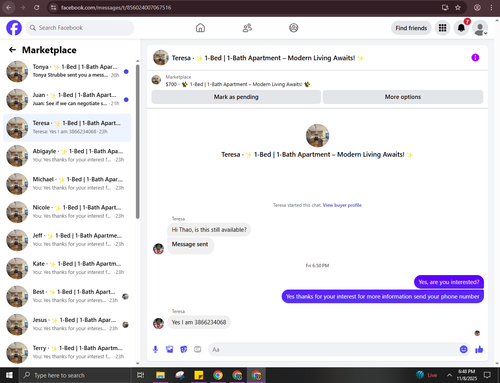This screenshot has width=500, height=383.
Task: Open Abigayle's conversation
Action: (x=67, y=156)
